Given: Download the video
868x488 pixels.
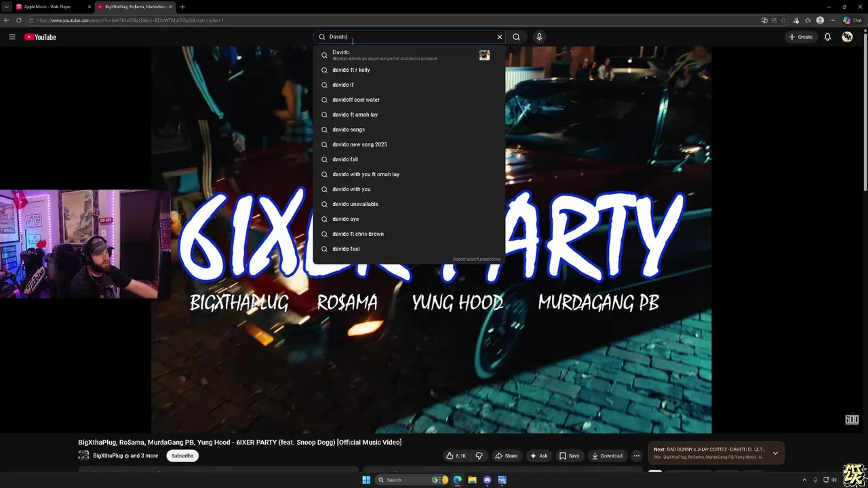Looking at the screenshot, I should coord(607,455).
